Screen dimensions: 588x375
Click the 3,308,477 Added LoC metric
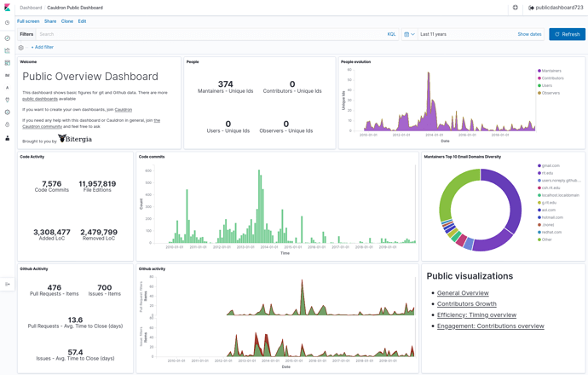tap(52, 234)
